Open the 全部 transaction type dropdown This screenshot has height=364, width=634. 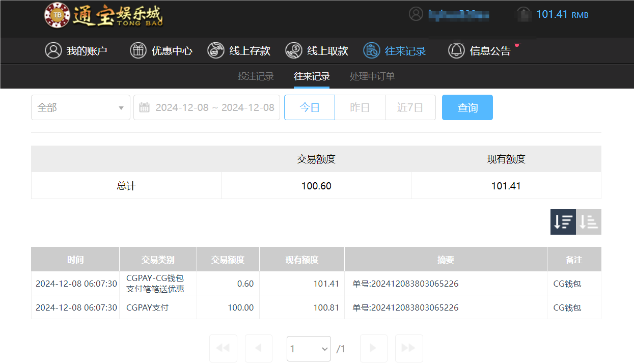tap(80, 107)
